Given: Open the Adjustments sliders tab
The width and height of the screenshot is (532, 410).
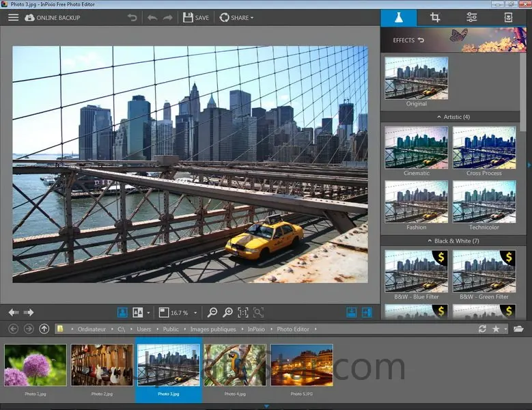Looking at the screenshot, I should coord(472,17).
